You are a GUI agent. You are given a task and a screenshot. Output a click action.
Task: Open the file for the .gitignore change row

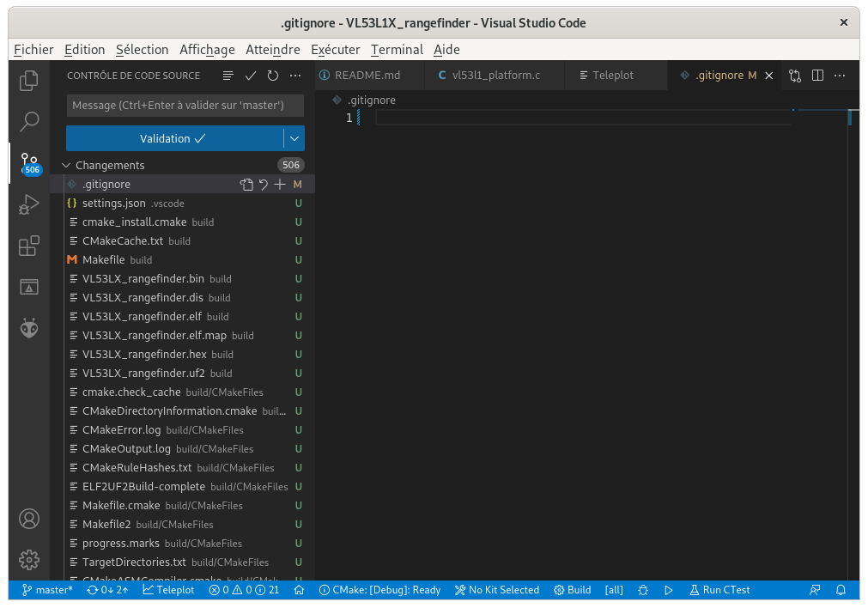(x=246, y=185)
